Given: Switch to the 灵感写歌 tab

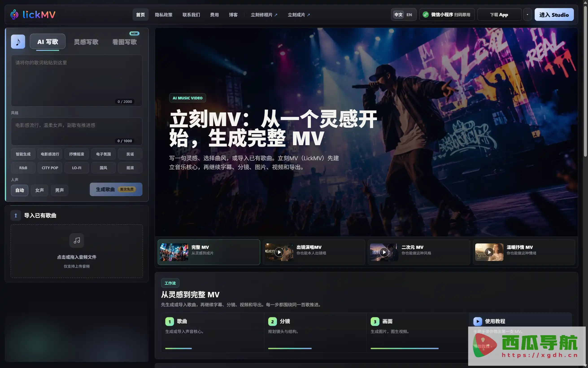Looking at the screenshot, I should pyautogui.click(x=86, y=42).
